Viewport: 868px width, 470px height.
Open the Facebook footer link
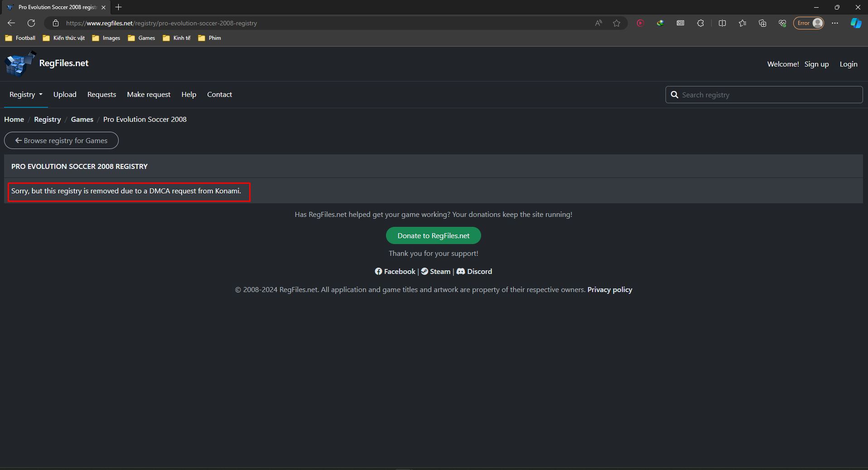pyautogui.click(x=395, y=272)
